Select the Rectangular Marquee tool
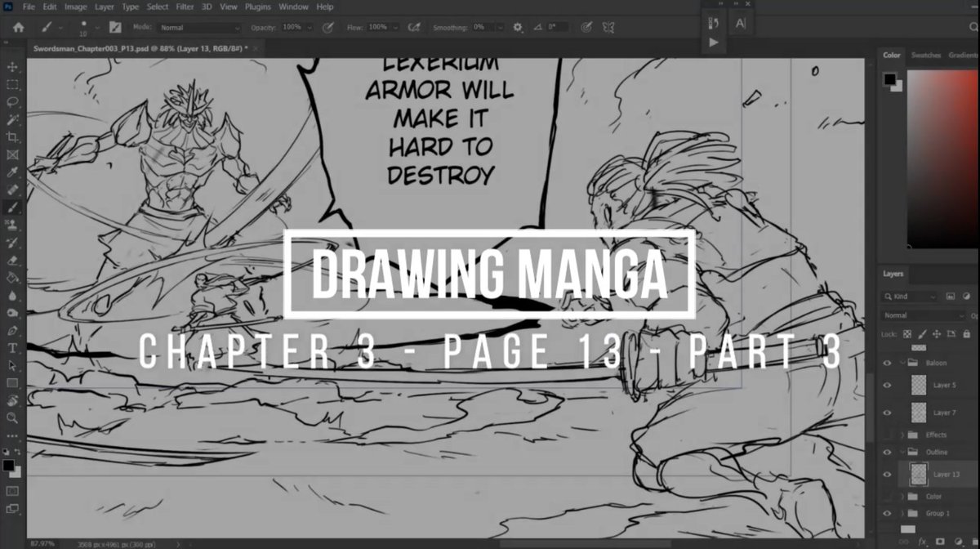The width and height of the screenshot is (980, 549). 12,84
